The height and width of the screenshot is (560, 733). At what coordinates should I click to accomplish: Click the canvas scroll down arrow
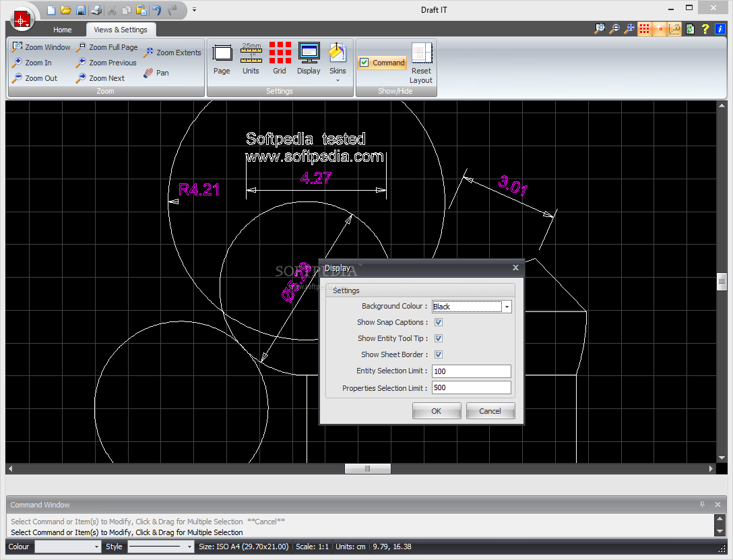[x=722, y=458]
